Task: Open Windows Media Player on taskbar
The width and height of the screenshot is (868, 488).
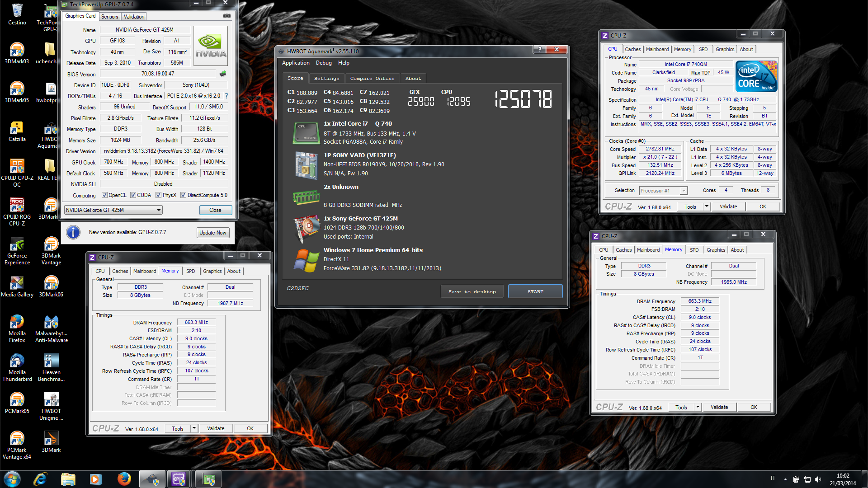Action: pyautogui.click(x=95, y=479)
